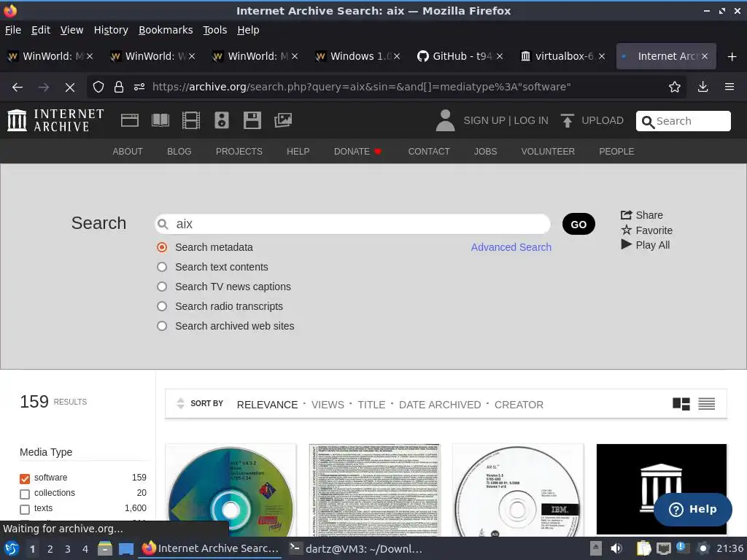
Task: Select Search metadata radio button
Action: point(162,247)
